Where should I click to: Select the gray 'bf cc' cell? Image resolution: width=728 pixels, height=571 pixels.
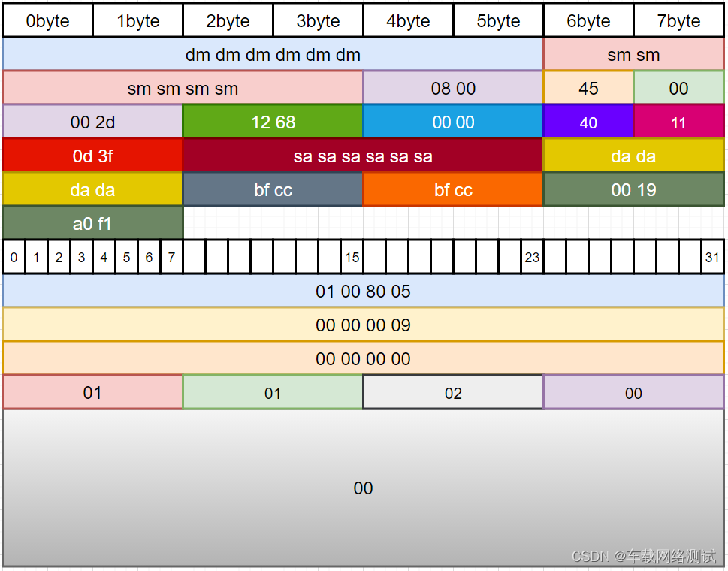pyautogui.click(x=273, y=189)
